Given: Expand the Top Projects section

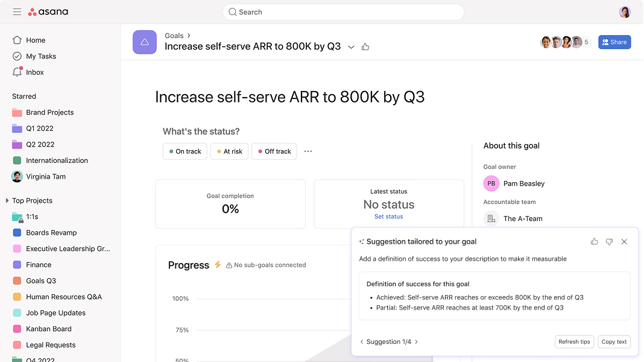Looking at the screenshot, I should [7, 200].
